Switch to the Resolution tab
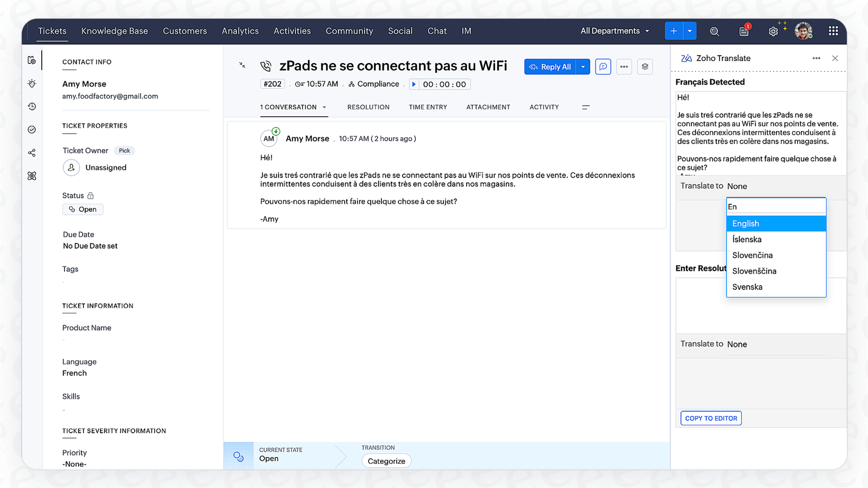The image size is (868, 488). click(x=368, y=107)
